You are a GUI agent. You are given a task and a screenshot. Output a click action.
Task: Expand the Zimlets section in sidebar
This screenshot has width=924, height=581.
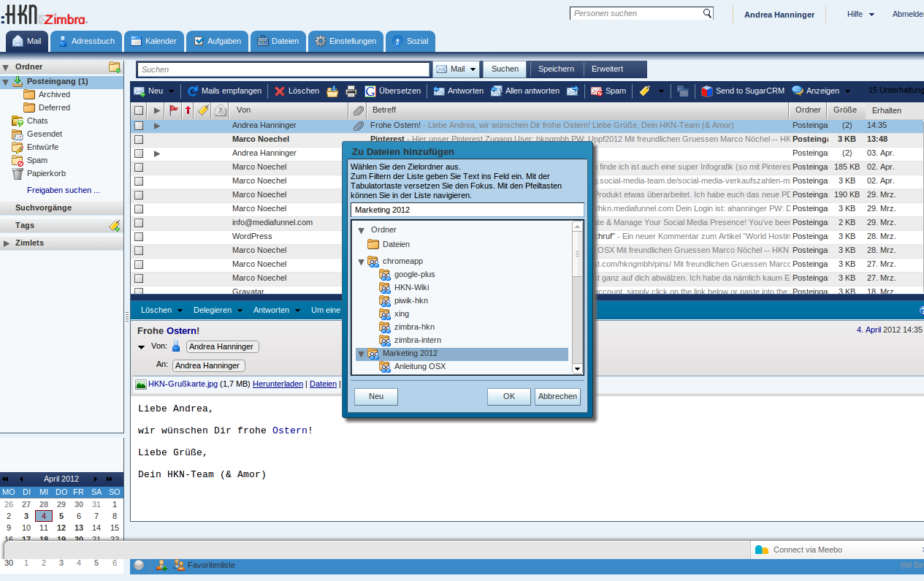[7, 243]
